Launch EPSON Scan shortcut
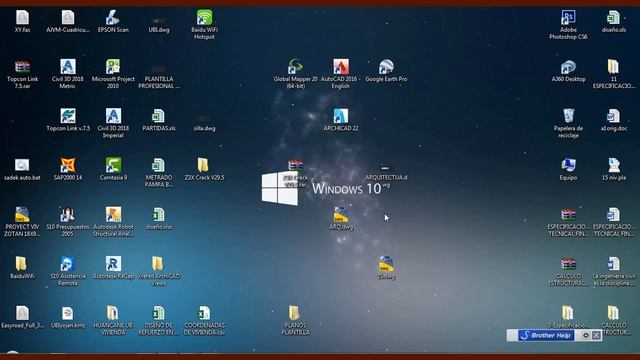The image size is (640, 360). click(113, 18)
